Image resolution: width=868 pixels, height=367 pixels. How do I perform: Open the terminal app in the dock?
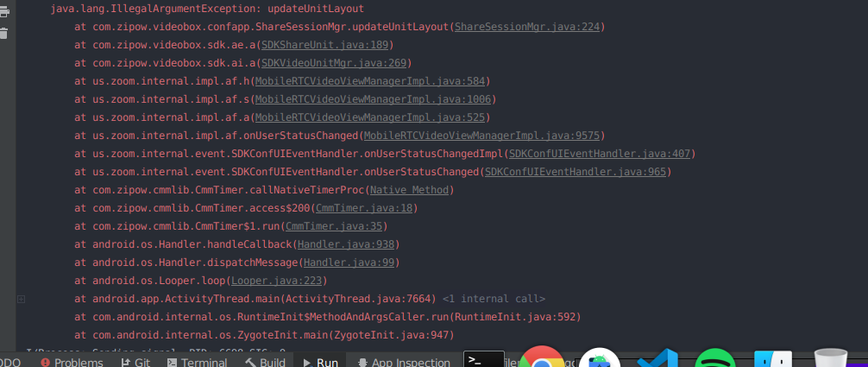tap(484, 359)
